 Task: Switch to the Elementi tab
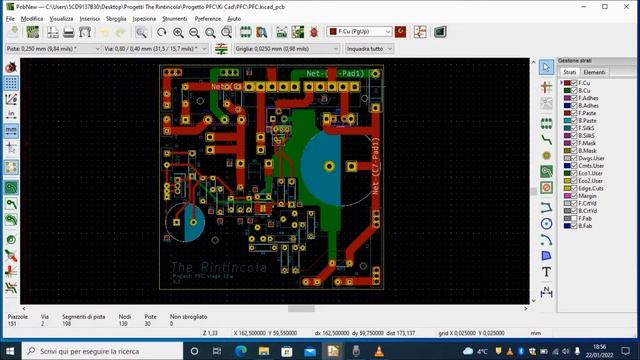[594, 72]
